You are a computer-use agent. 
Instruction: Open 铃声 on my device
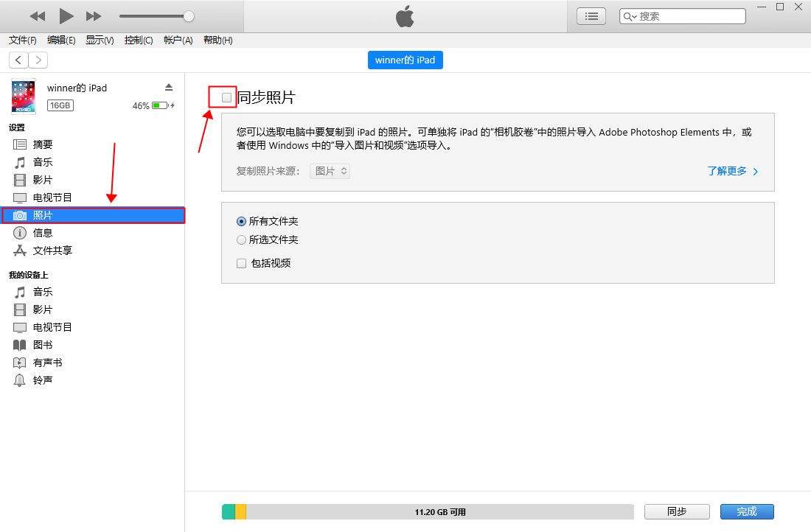[92, 380]
